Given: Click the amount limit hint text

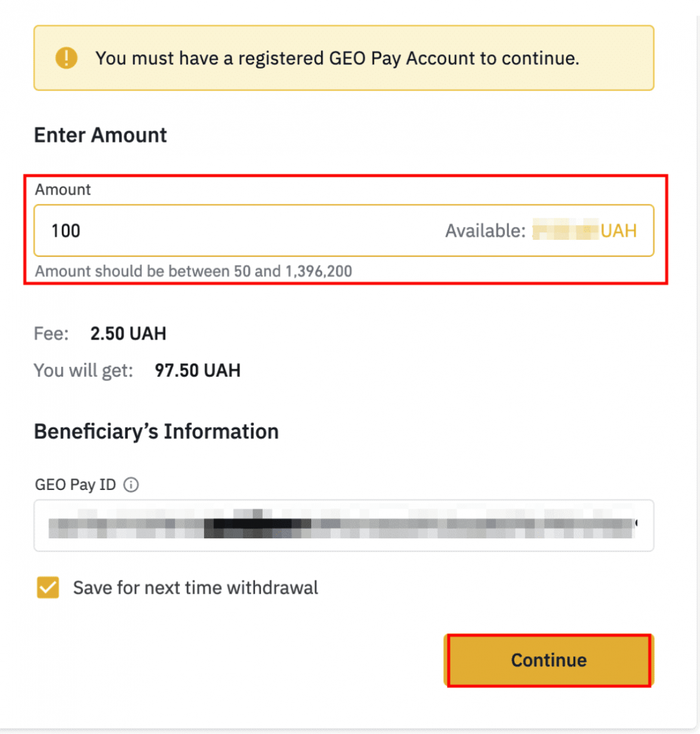Looking at the screenshot, I should [193, 271].
